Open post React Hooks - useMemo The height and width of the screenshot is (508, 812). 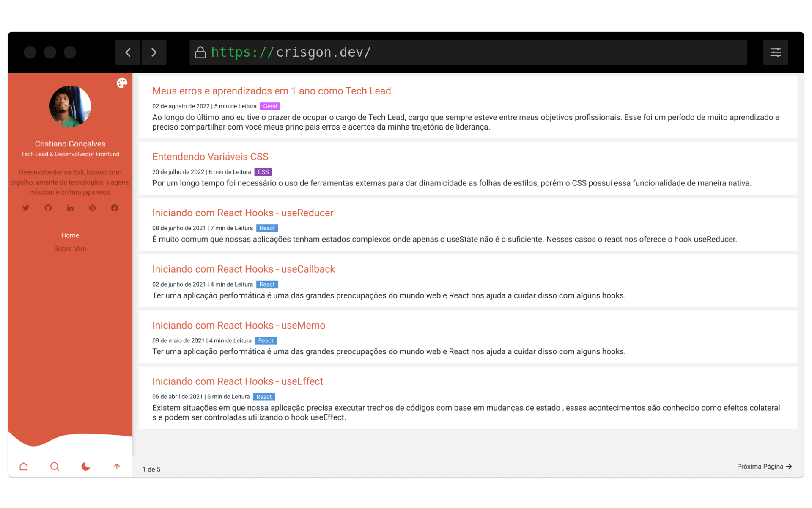pyautogui.click(x=239, y=325)
